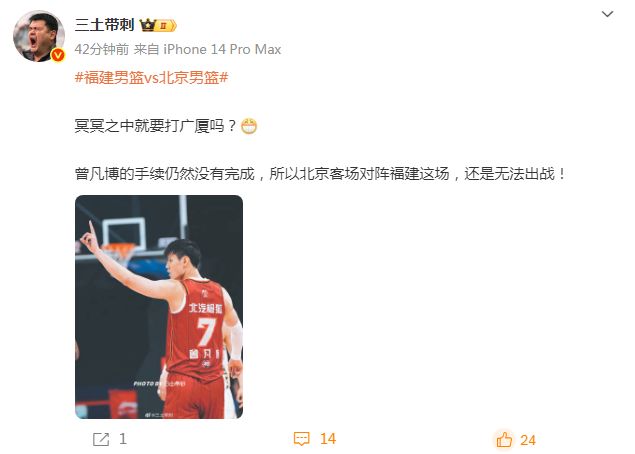Open hashtag 福建男篮vs北京男篮 topic
Viewport: 635px width, 454px height.
tap(151, 77)
